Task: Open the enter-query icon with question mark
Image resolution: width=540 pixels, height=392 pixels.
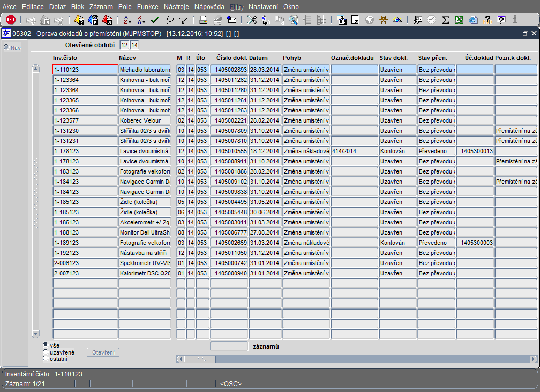Action: click(79, 20)
